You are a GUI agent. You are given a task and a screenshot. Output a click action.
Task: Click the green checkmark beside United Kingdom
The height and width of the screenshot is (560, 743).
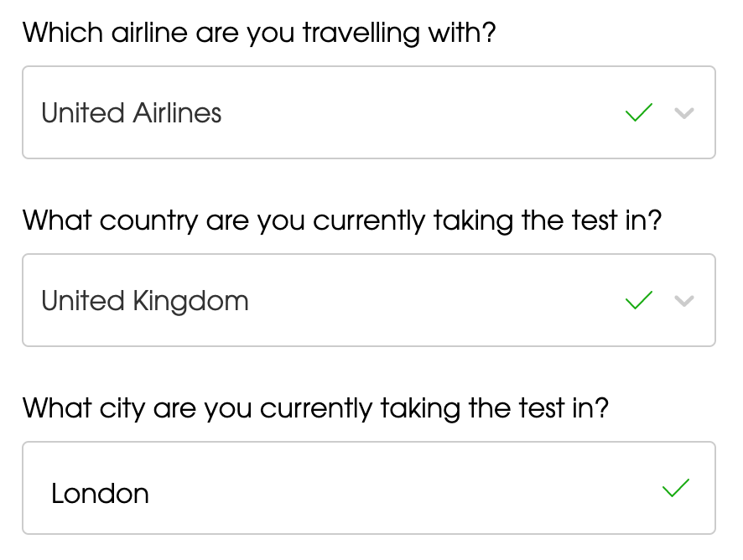coord(639,301)
